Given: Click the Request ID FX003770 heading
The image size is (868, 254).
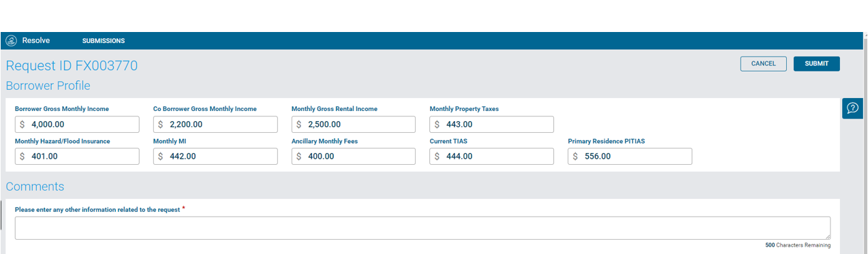Looking at the screenshot, I should tap(72, 66).
